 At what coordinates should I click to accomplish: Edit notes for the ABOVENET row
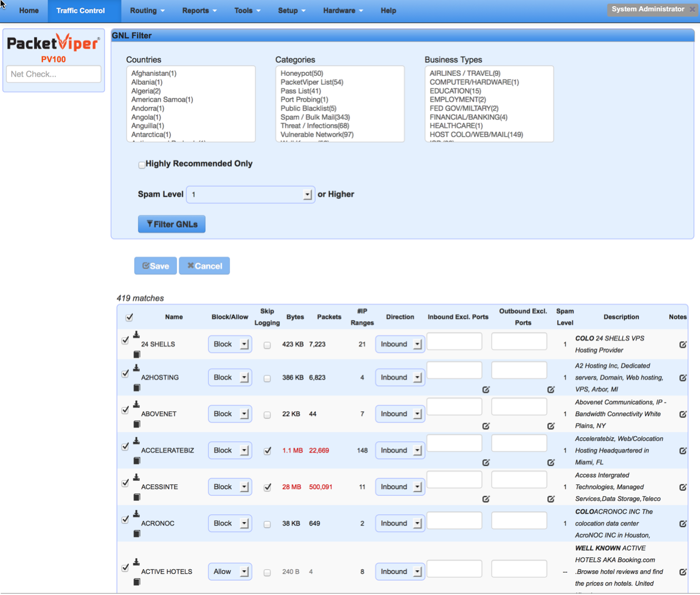(683, 414)
